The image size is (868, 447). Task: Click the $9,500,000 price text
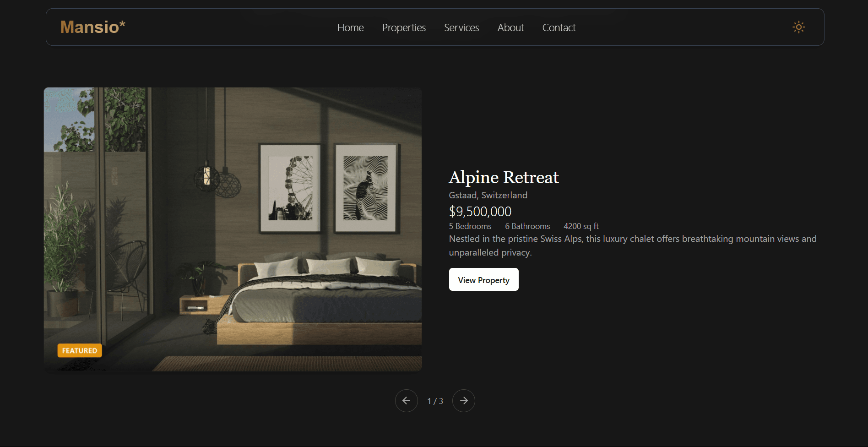point(480,211)
